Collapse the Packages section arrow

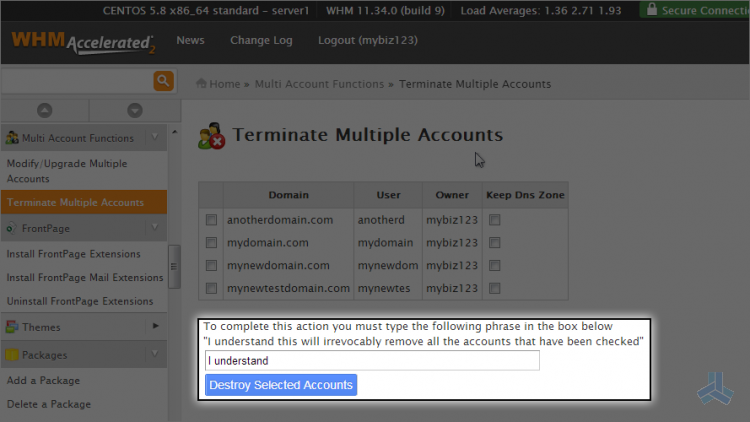point(155,354)
